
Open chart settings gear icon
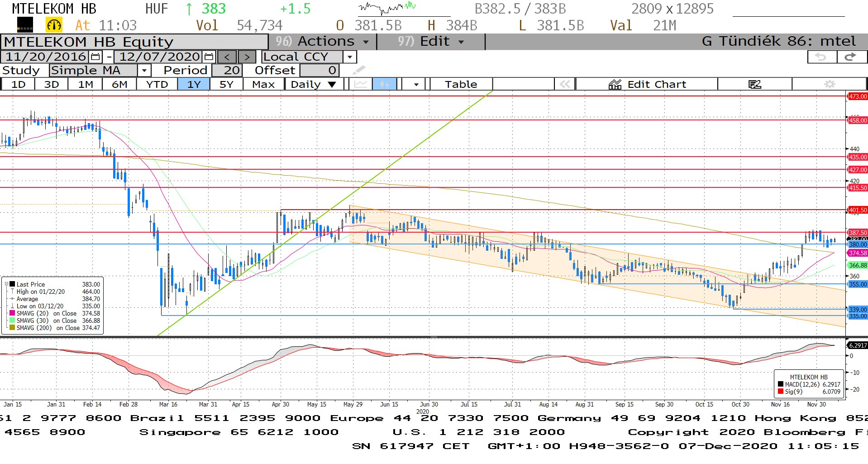click(x=830, y=84)
